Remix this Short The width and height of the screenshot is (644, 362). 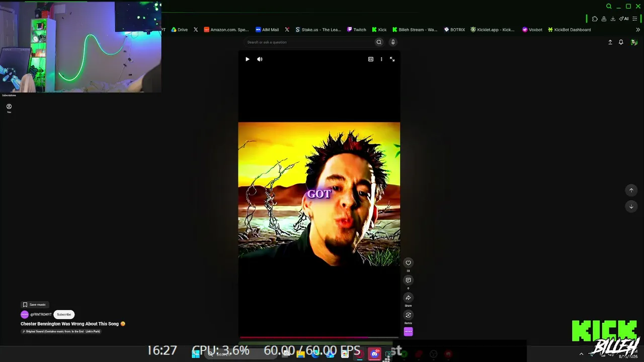point(408,315)
